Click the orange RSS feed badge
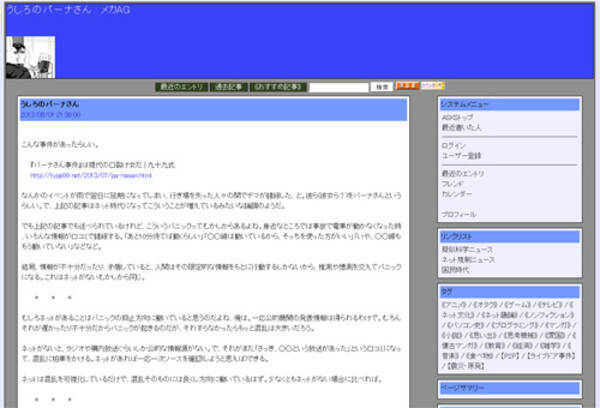The image size is (600, 408). click(x=407, y=87)
